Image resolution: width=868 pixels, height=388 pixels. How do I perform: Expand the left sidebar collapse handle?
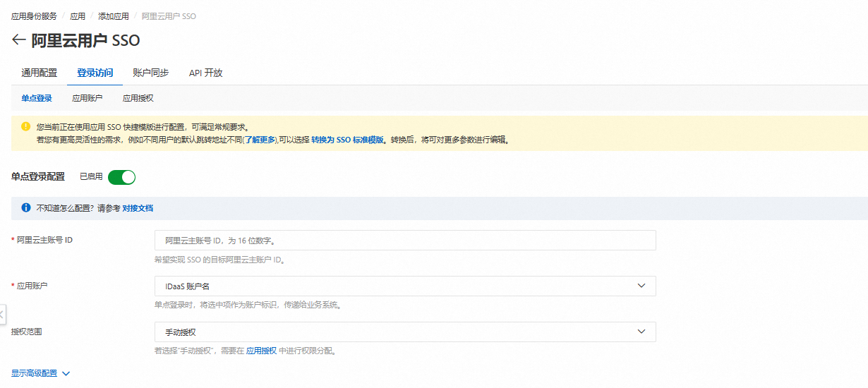pyautogui.click(x=3, y=315)
